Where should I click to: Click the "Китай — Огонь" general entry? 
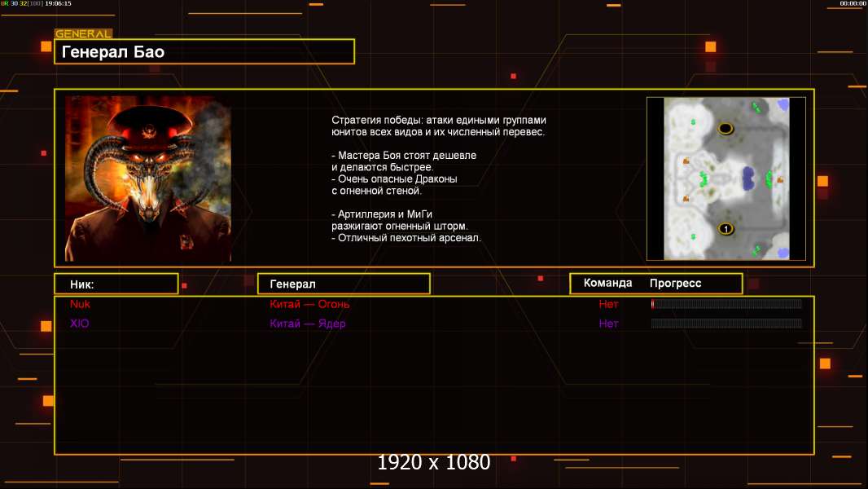[309, 304]
